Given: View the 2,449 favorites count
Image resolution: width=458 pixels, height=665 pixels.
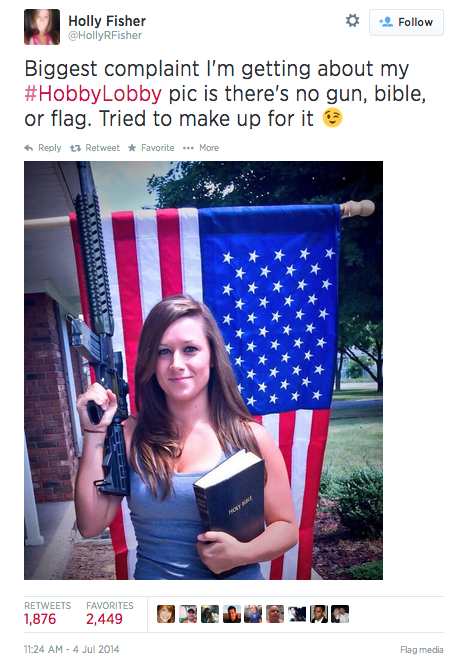Looking at the screenshot, I should pyautogui.click(x=104, y=619).
